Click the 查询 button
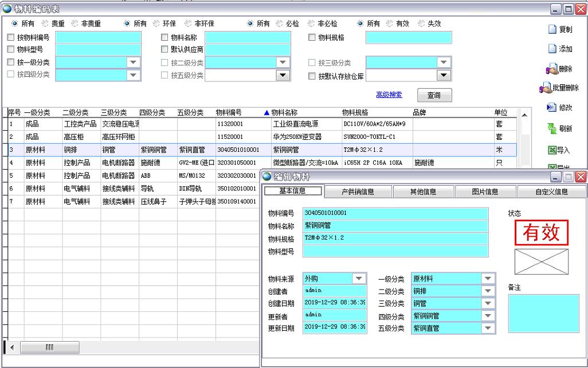The width and height of the screenshot is (588, 368). (433, 95)
